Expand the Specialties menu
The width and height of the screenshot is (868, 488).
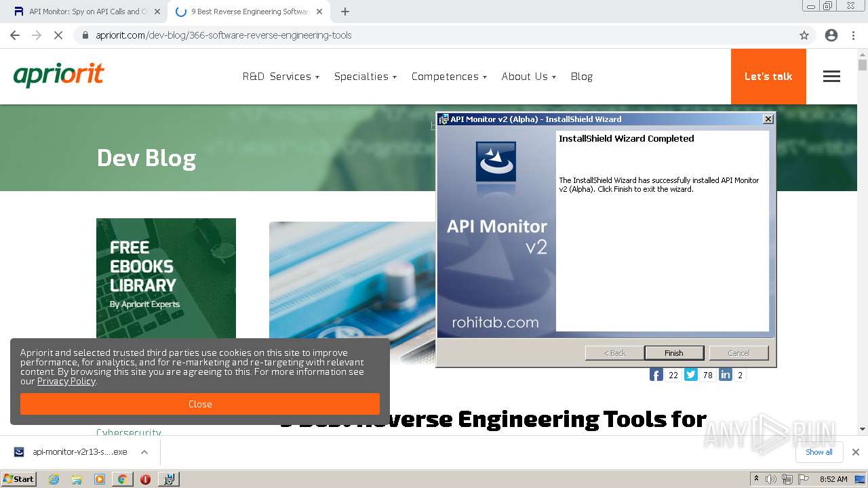coord(366,77)
